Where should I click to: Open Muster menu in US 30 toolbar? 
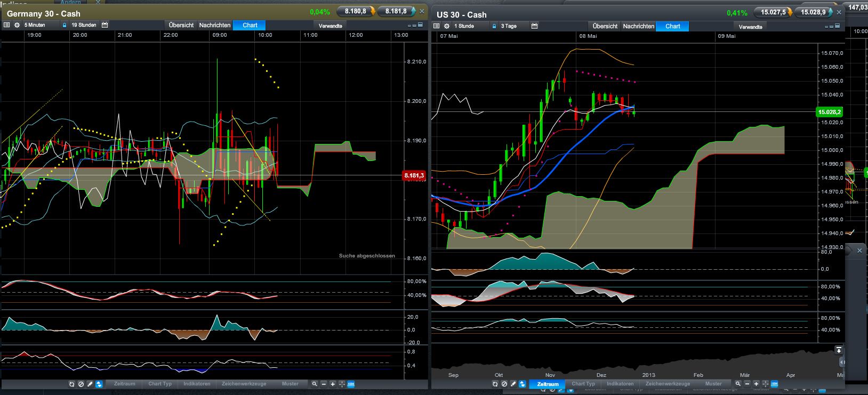(x=713, y=384)
